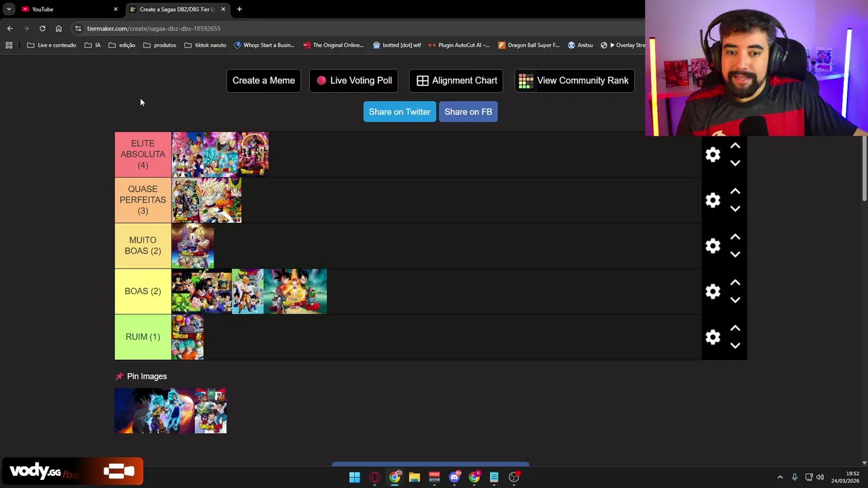The height and width of the screenshot is (488, 868).
Task: Select the MUITO BOAS tier label
Action: click(142, 245)
